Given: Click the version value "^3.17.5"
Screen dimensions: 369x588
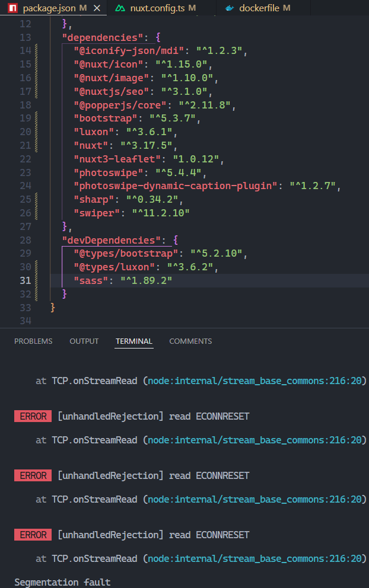Looking at the screenshot, I should (x=147, y=145).
